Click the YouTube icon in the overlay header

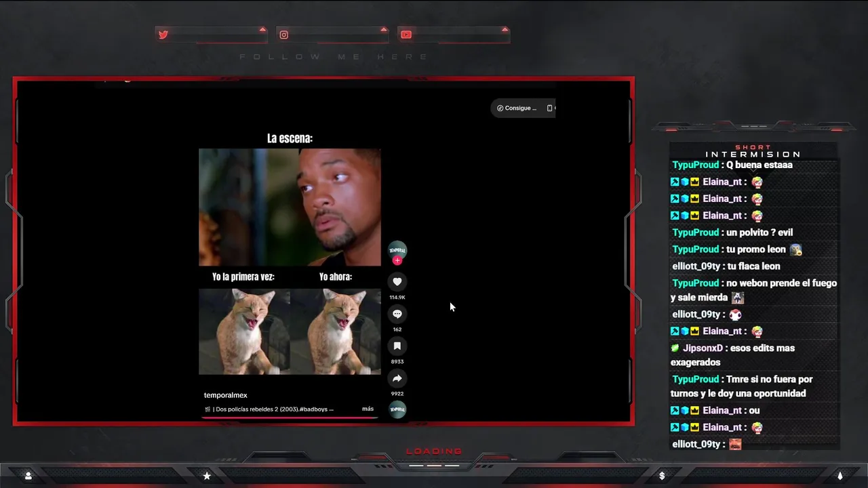[406, 35]
